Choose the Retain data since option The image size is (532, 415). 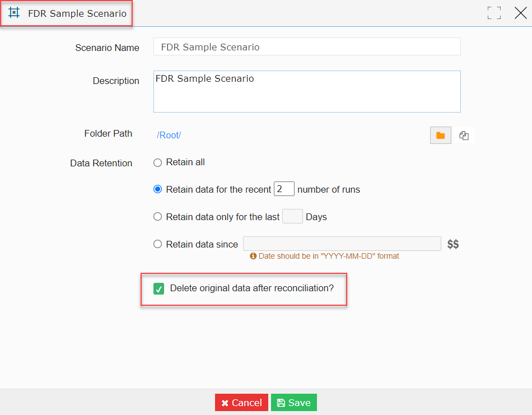coord(157,244)
